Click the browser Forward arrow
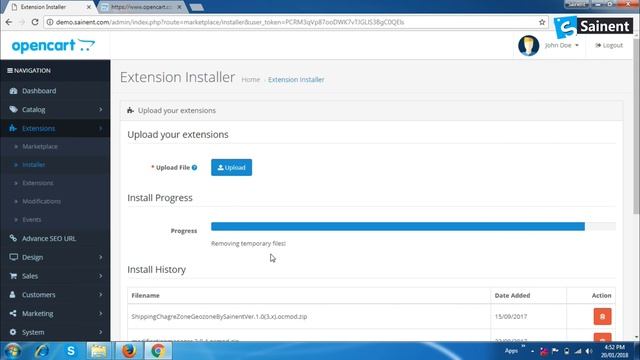 [x=22, y=22]
